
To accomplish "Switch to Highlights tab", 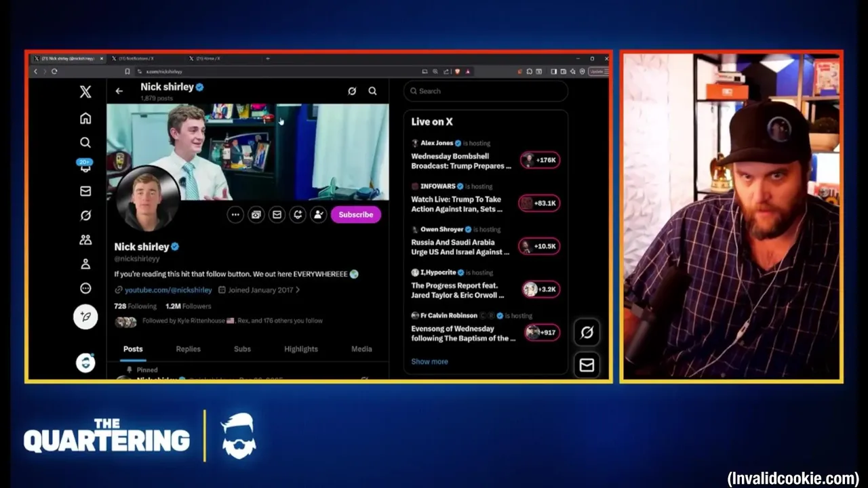I will tap(301, 349).
